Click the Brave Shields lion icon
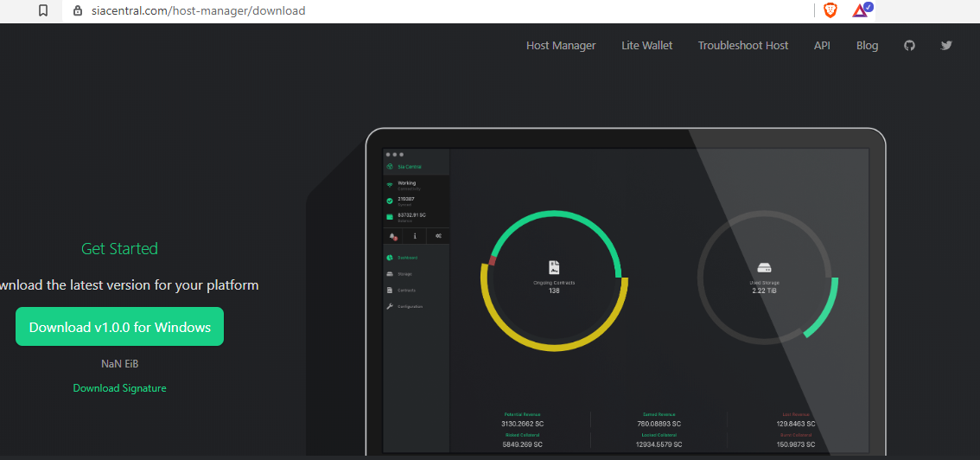980x460 pixels. 830,10
